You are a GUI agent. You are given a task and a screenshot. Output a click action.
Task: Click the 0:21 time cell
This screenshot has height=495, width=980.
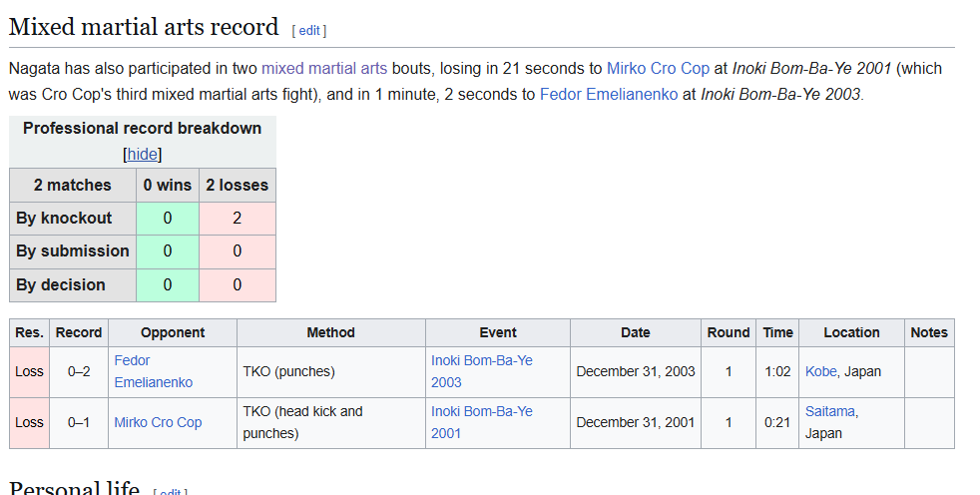[777, 423]
